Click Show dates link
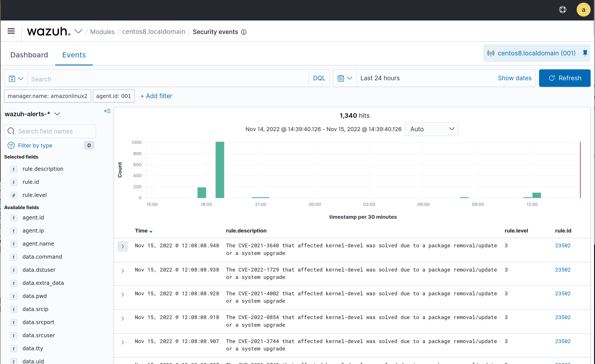This screenshot has height=364, width=595. point(515,78)
